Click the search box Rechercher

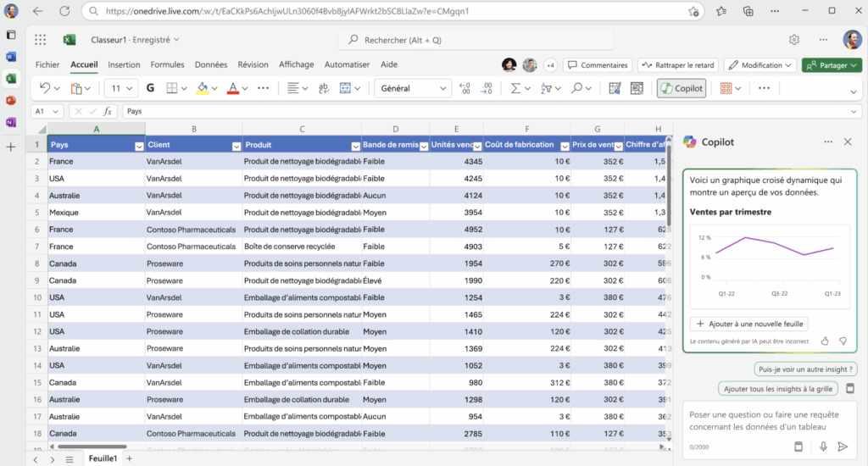476,40
